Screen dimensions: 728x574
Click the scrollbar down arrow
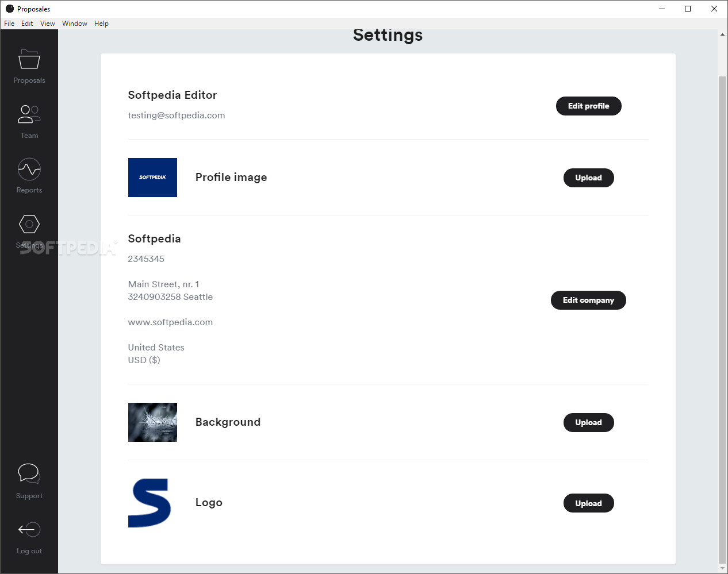click(722, 568)
